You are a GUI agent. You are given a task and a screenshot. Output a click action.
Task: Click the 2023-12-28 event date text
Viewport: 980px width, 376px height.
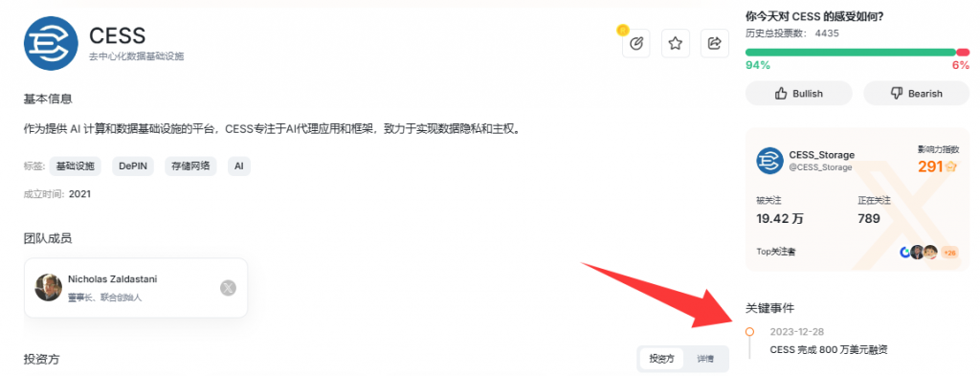pyautogui.click(x=797, y=332)
